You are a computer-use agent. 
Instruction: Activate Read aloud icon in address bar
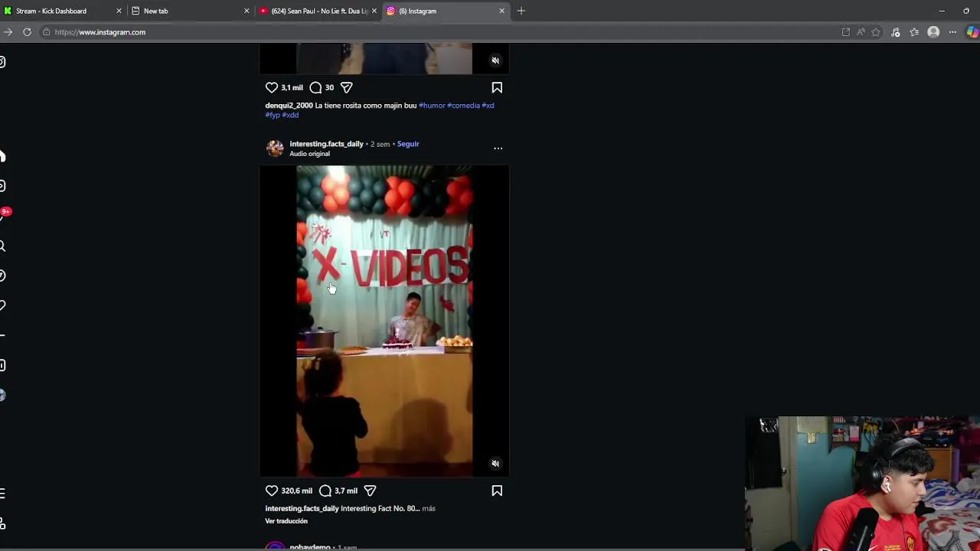[x=861, y=32]
